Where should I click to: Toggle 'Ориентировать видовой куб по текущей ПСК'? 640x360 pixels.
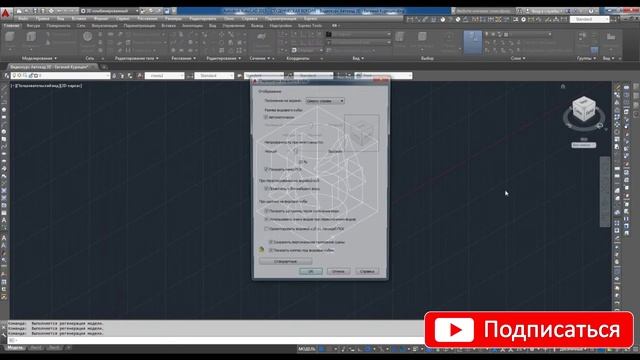tap(266, 229)
